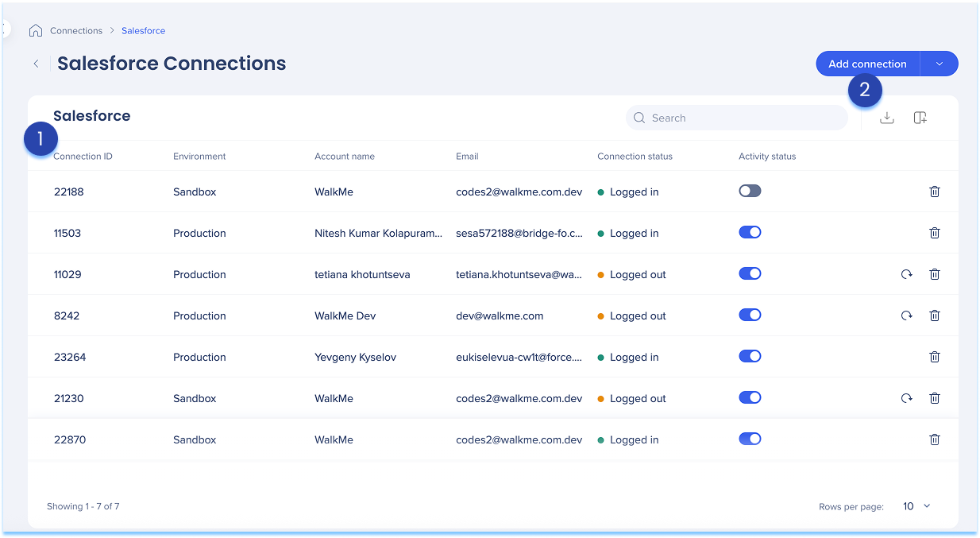Image resolution: width=980 pixels, height=538 pixels.
Task: Delete connection 22870 with trash icon
Action: click(x=935, y=439)
